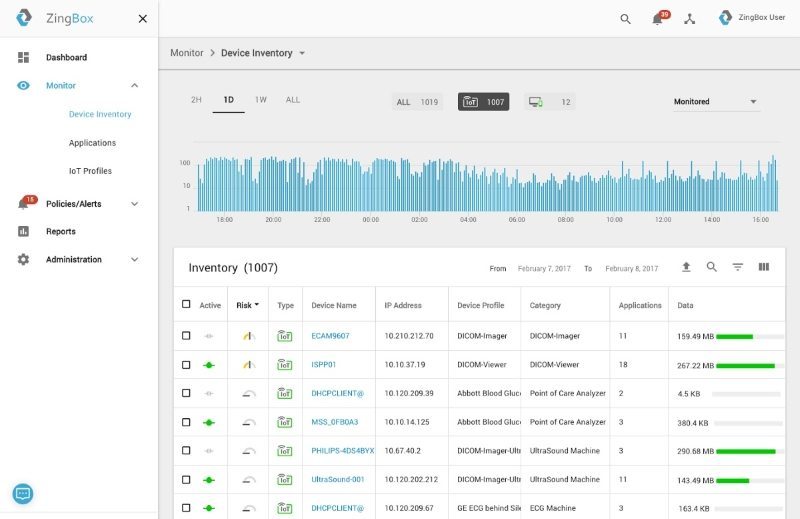Screen dimensions: 800x519
Task: Expand the Policies/Alerts chevron
Action: coord(135,204)
